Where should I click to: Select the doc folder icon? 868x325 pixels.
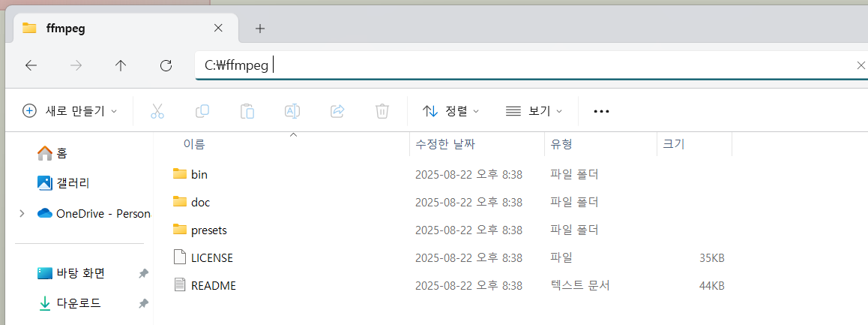[x=179, y=201]
